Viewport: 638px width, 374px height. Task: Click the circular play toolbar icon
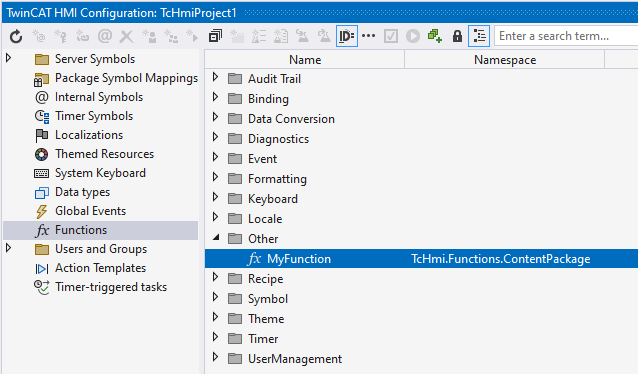pyautogui.click(x=413, y=36)
